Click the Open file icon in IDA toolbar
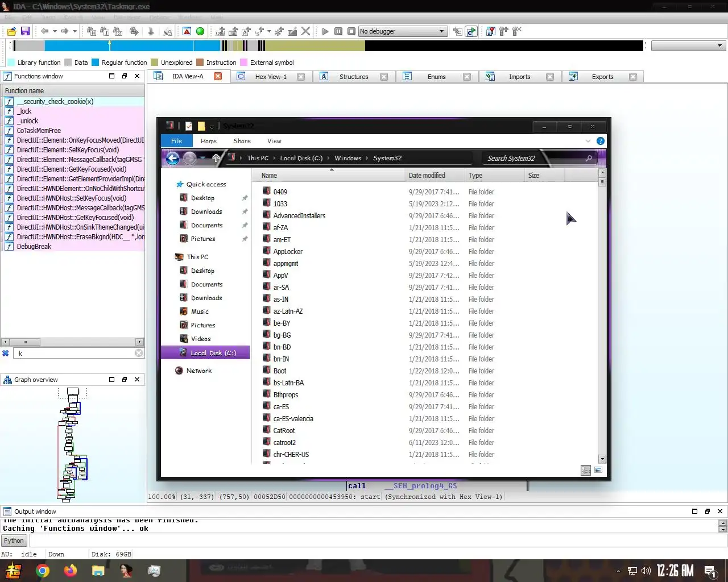This screenshot has height=582, width=728. [x=11, y=31]
